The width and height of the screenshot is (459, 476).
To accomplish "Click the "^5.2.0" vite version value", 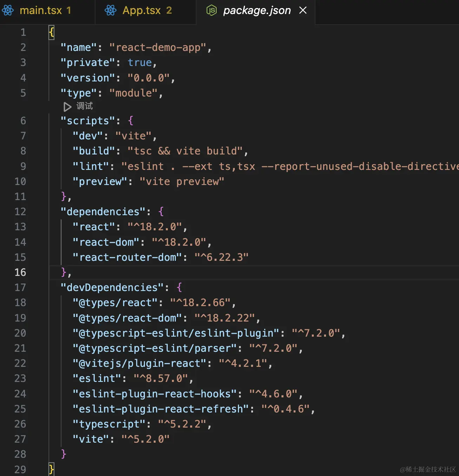I will pyautogui.click(x=146, y=439).
